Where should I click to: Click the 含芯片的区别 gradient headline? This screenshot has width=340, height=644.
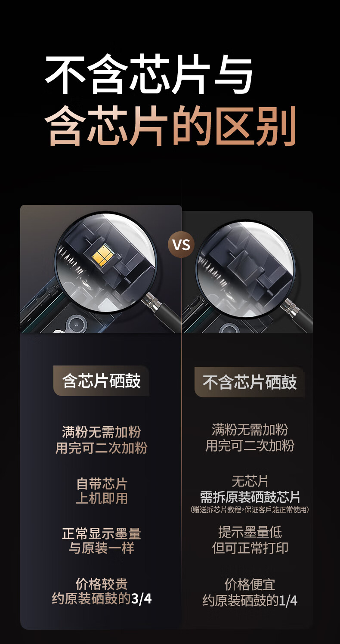click(171, 126)
